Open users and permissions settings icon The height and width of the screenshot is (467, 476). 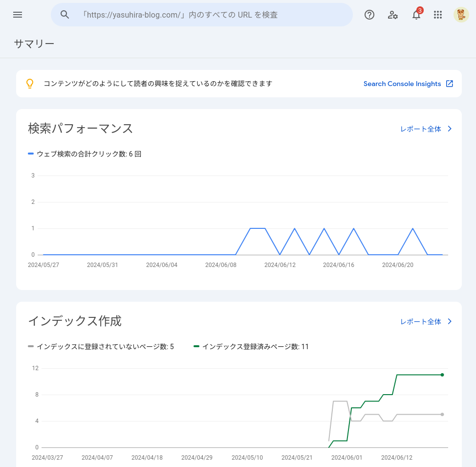pos(393,15)
